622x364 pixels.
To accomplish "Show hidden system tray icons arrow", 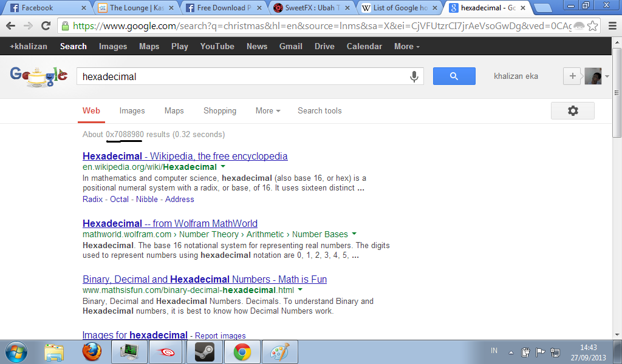I will tap(511, 352).
